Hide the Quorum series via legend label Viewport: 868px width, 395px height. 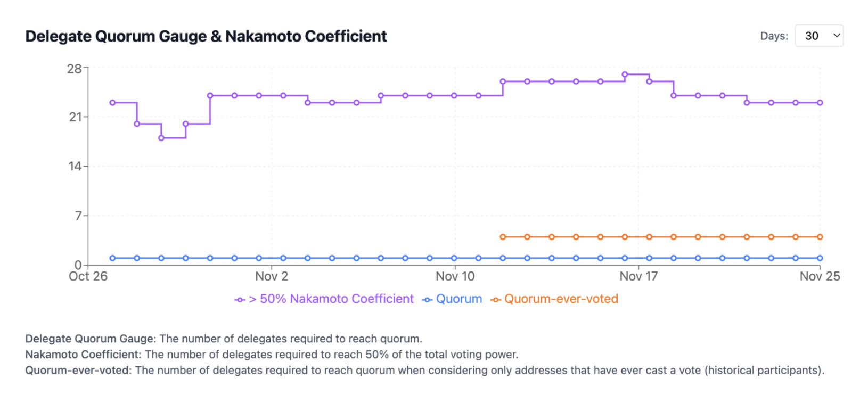tap(459, 299)
